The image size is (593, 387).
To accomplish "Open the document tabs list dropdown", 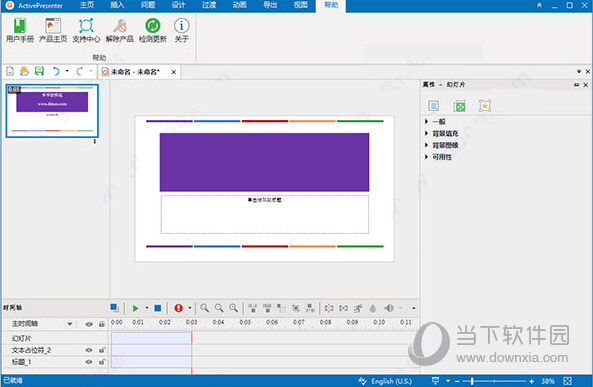I will point(579,71).
